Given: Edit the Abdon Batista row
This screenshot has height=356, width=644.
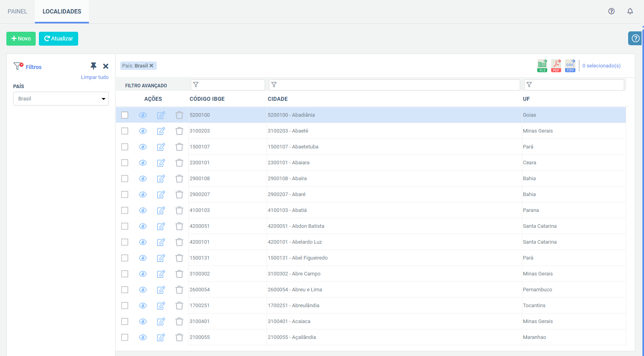Looking at the screenshot, I should 161,226.
